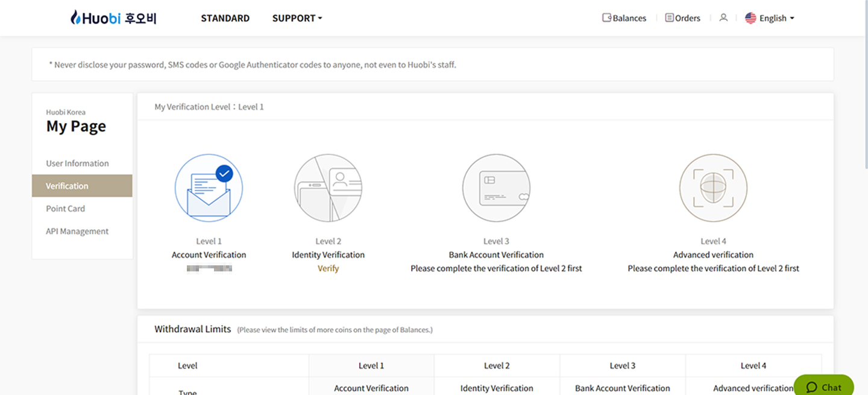Click the Level 4 withdrawal limits column header
Viewport: 868px width, 395px height.
tap(753, 365)
